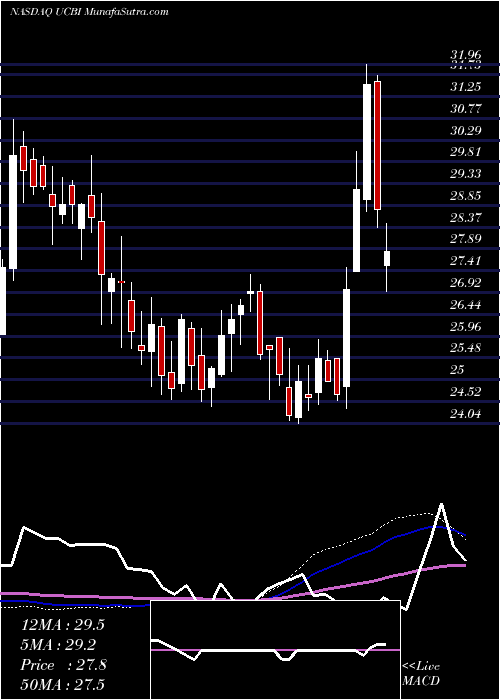This screenshot has width=500, height=700.
Task: Click the 25 price axis label
Action: pyautogui.click(x=458, y=370)
